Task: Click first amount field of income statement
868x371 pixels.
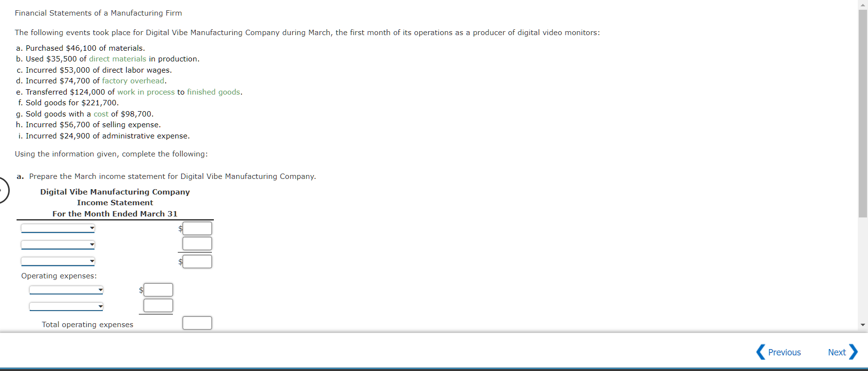Action: click(197, 228)
